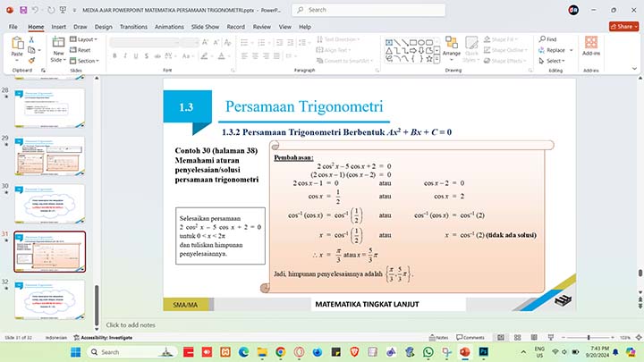The width and height of the screenshot is (644, 362).
Task: Open the Text Direction dropdown
Action: click(338, 39)
